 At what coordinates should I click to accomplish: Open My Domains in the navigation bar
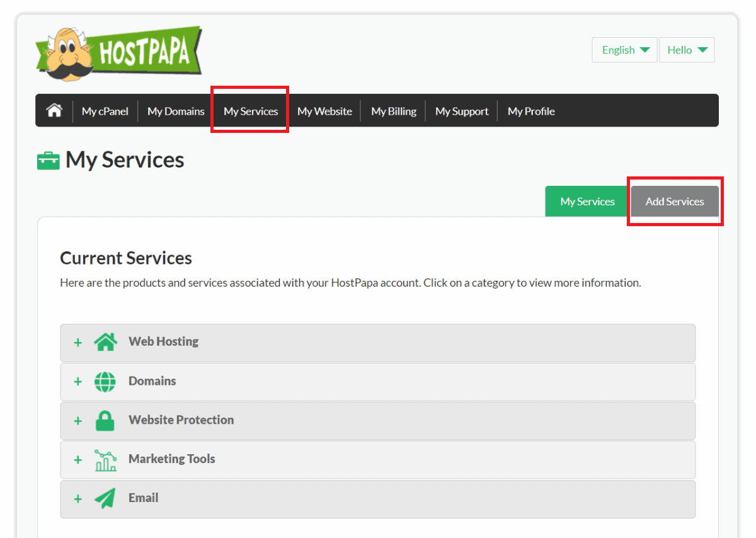[176, 111]
